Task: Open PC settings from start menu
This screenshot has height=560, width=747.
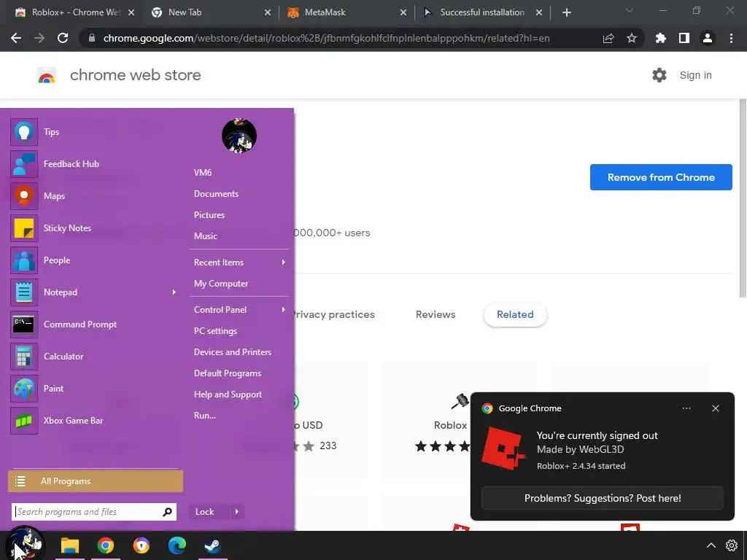Action: coord(215,331)
